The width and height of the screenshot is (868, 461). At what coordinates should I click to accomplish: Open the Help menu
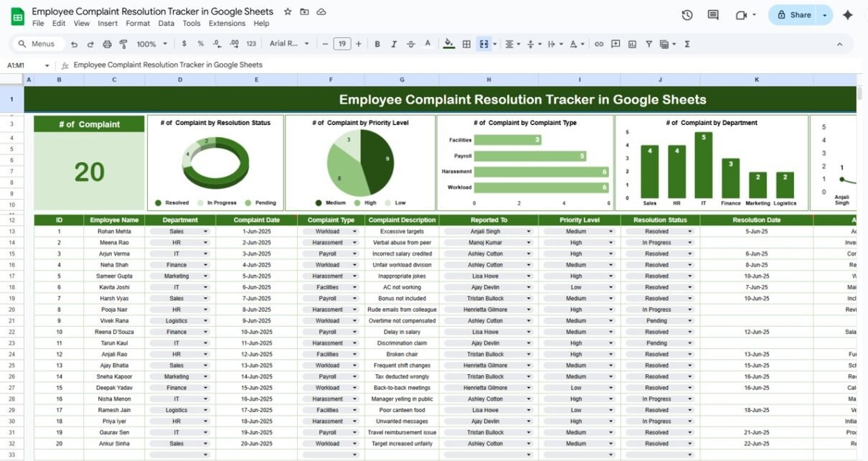point(261,23)
